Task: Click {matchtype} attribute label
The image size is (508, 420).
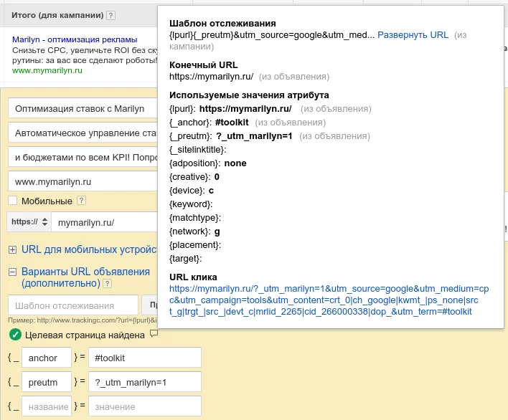Action: 195,217
